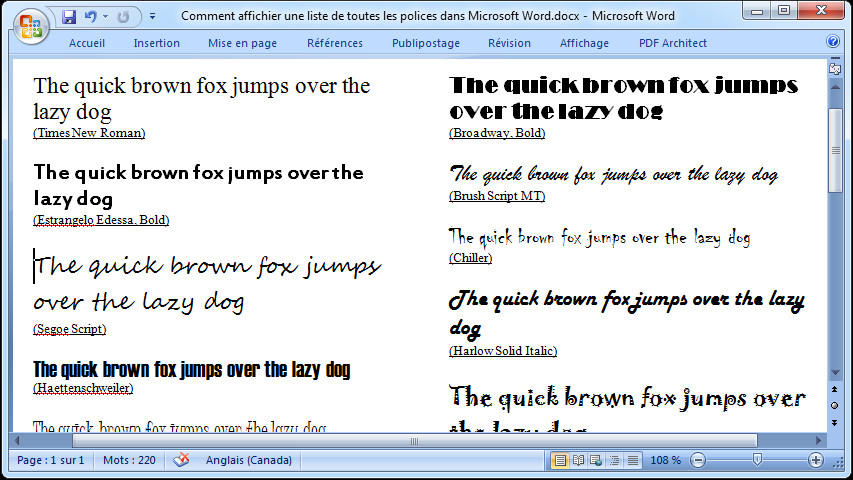Click the spelling check icon in status bar
The image size is (853, 480).
181,460
